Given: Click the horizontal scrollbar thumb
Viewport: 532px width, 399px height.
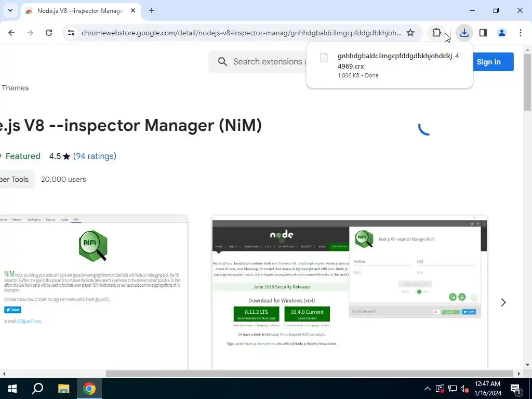Looking at the screenshot, I should (x=310, y=374).
